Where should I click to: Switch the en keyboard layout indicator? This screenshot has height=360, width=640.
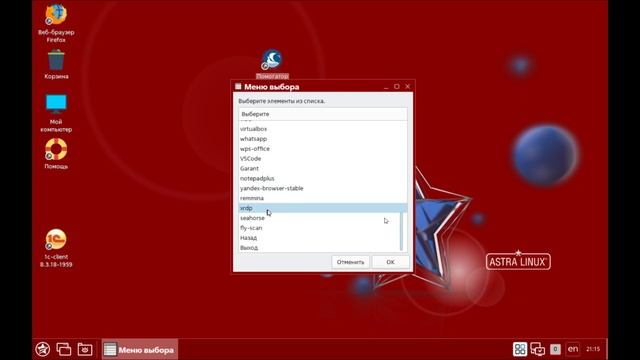pos(573,349)
